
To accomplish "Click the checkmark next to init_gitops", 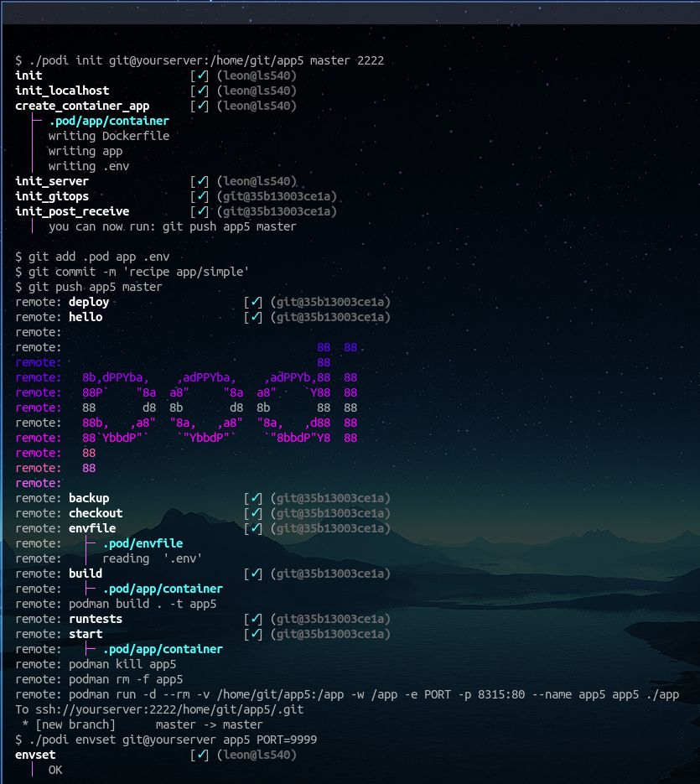I will tap(202, 196).
